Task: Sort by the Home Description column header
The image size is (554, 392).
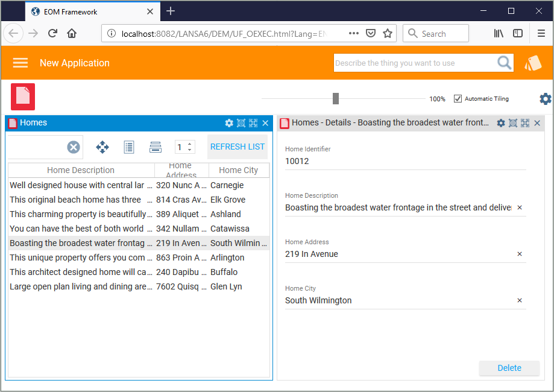Action: click(x=81, y=170)
